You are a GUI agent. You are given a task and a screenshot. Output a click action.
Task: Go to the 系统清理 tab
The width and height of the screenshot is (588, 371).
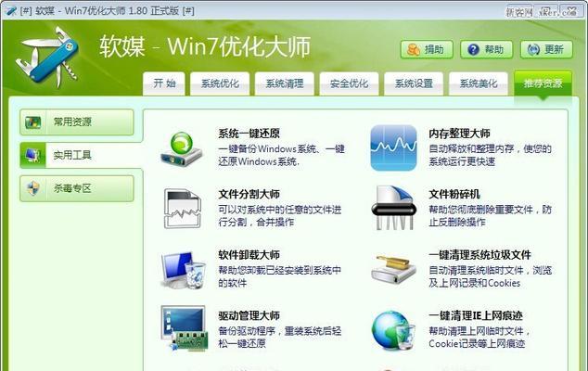point(284,83)
